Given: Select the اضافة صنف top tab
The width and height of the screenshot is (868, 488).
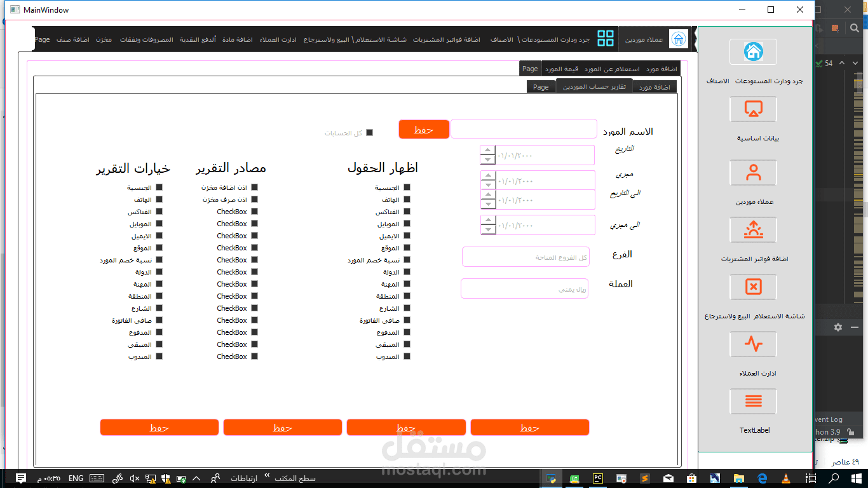Looking at the screenshot, I should [x=72, y=39].
